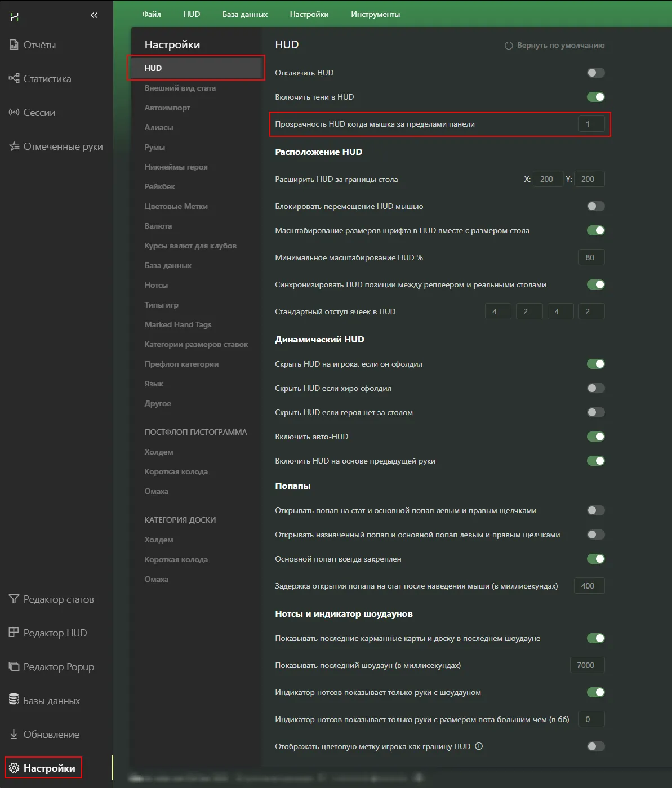
Task: Open the Редактор статов
Action: (x=58, y=599)
